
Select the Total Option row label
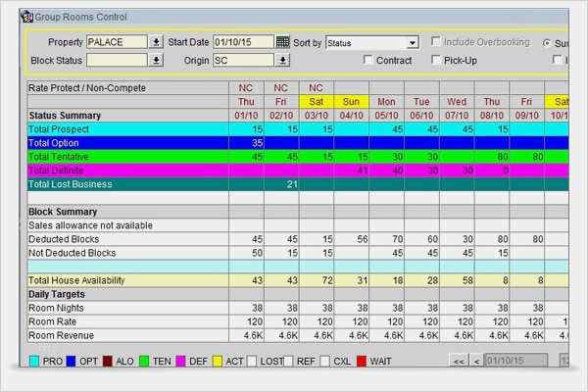(x=54, y=143)
